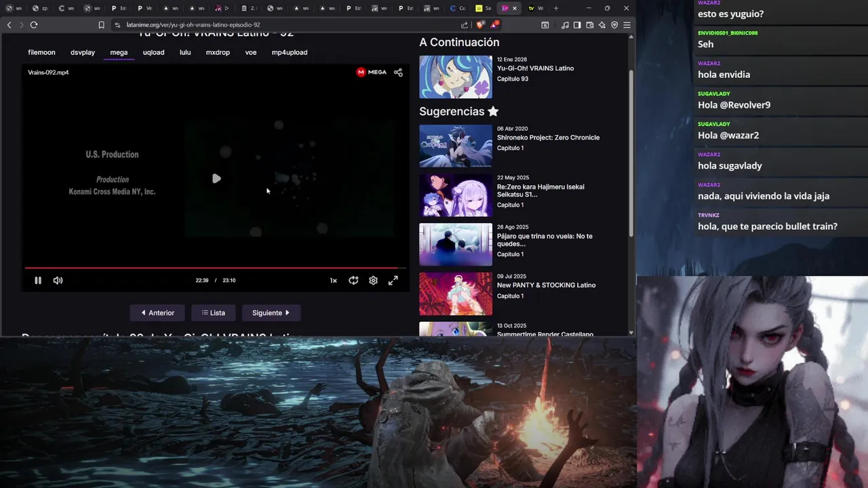Open the episode Lista button
The width and height of the screenshot is (868, 488).
point(213,313)
